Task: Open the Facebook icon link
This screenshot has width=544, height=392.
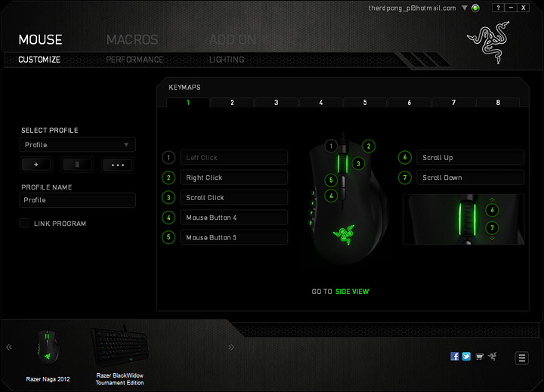Action: point(455,357)
